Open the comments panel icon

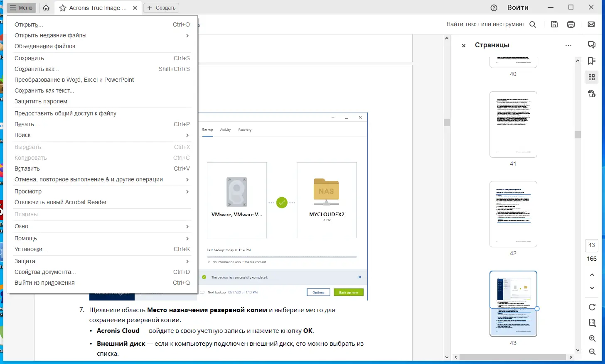click(592, 45)
